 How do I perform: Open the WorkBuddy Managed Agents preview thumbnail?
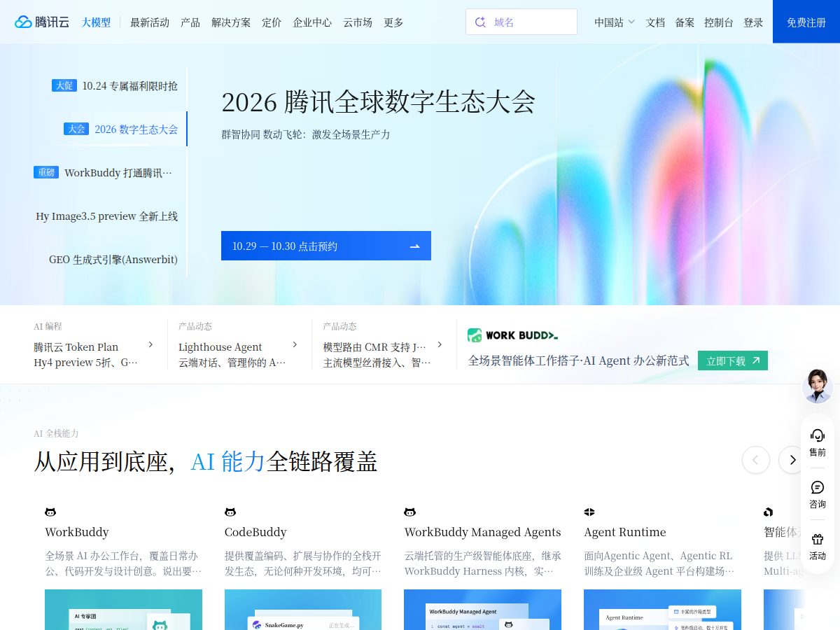tap(483, 610)
